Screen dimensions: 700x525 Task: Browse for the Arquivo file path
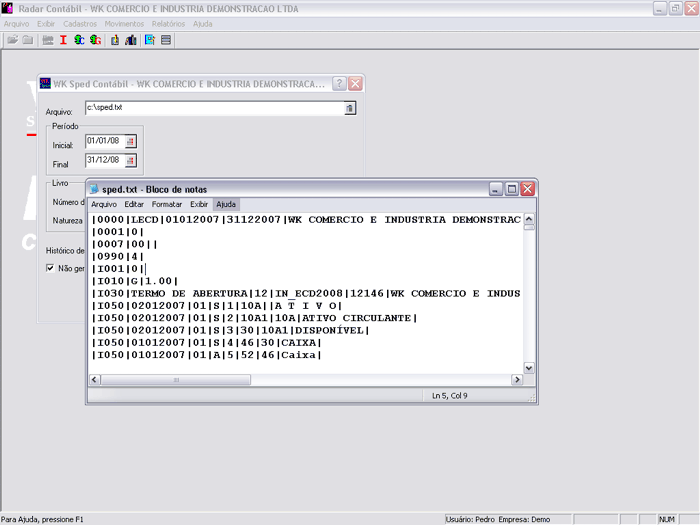pyautogui.click(x=350, y=108)
